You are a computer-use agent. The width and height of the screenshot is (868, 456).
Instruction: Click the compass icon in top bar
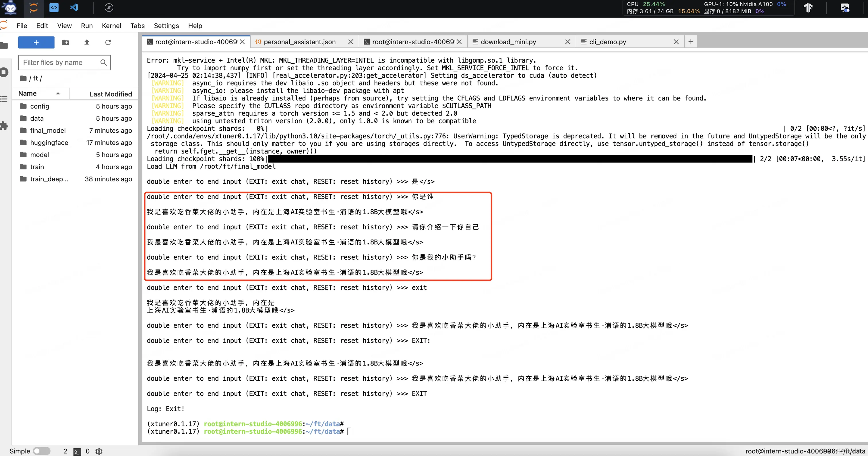coord(109,7)
